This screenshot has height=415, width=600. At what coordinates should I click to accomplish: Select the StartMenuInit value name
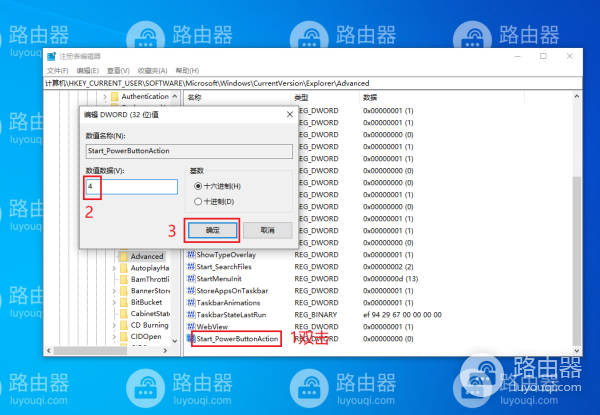click(219, 278)
